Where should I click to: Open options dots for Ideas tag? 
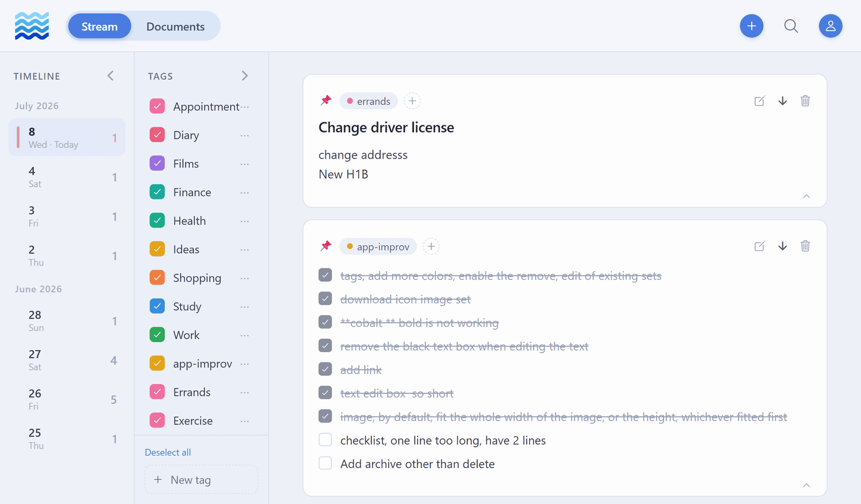tap(245, 250)
